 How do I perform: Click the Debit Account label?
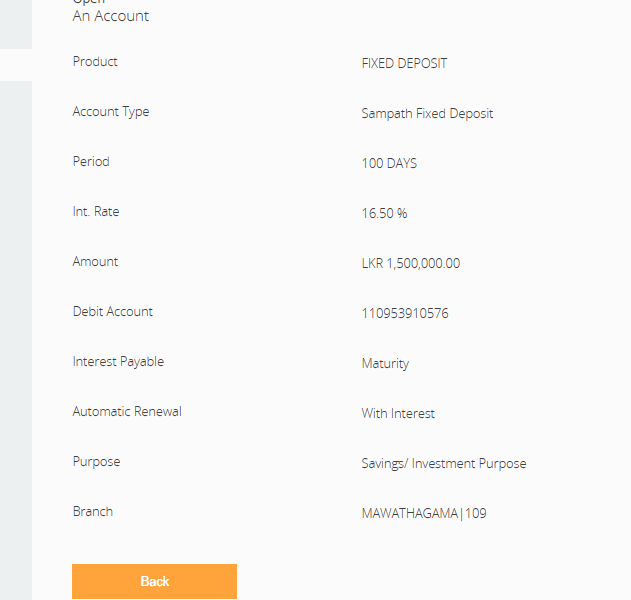coord(113,312)
